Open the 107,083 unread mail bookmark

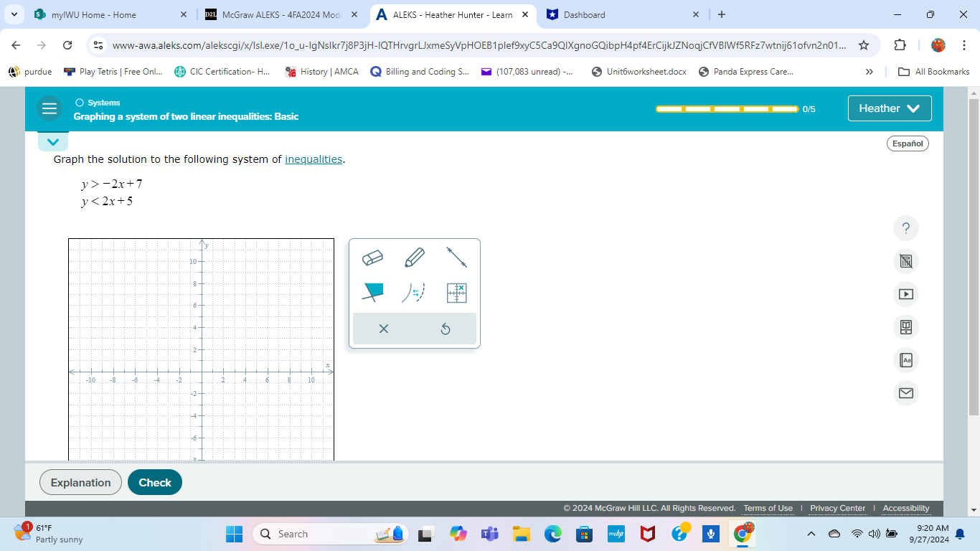click(527, 72)
